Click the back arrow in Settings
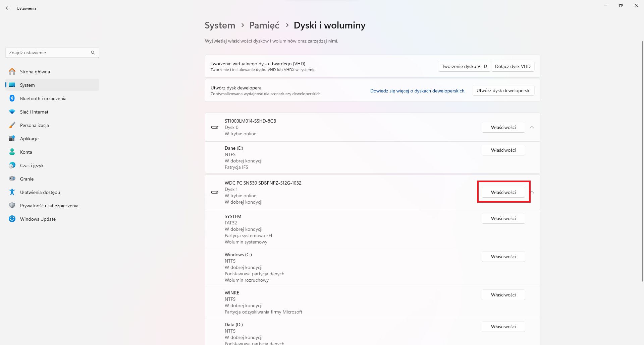The image size is (644, 345). [x=8, y=8]
